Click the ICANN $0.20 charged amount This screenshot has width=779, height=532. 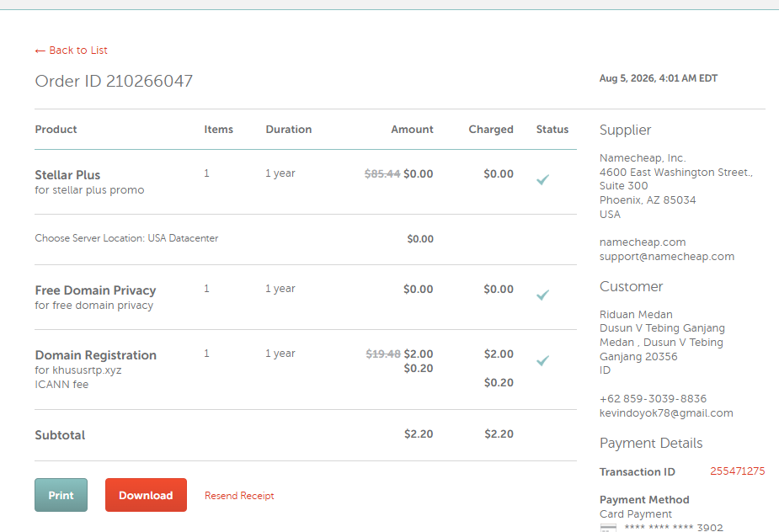[x=499, y=382]
